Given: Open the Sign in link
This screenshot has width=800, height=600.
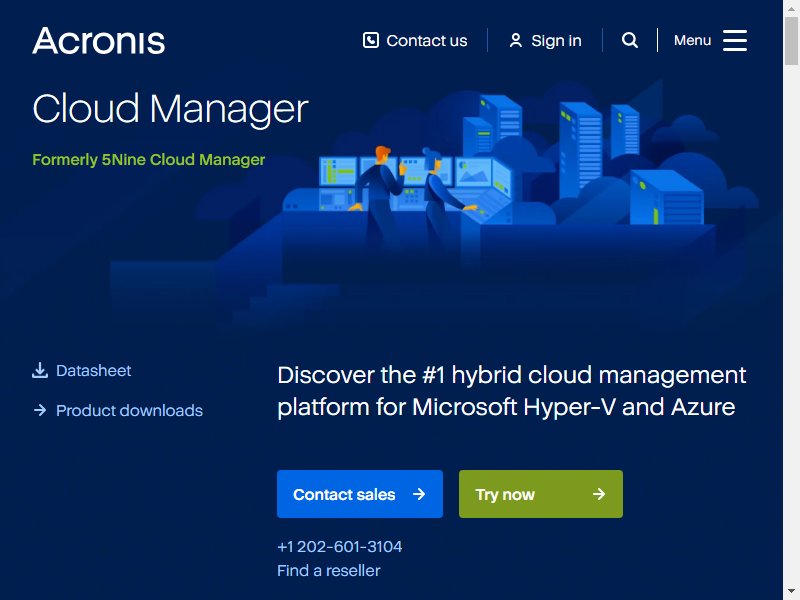Looking at the screenshot, I should coord(556,41).
